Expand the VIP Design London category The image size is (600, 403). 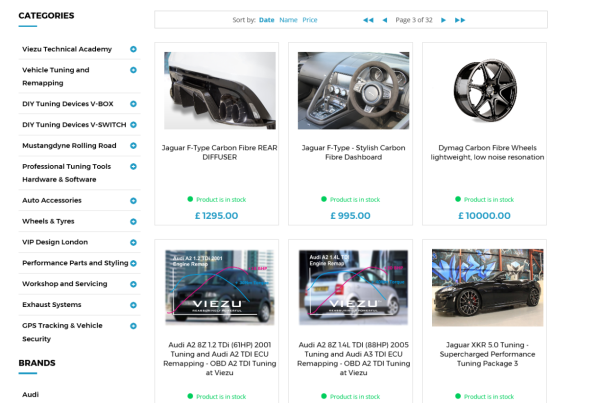[133, 242]
